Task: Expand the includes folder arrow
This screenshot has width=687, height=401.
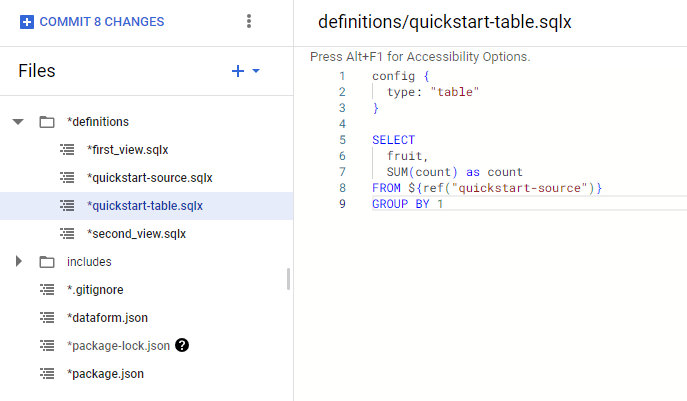Action: pyautogui.click(x=18, y=262)
